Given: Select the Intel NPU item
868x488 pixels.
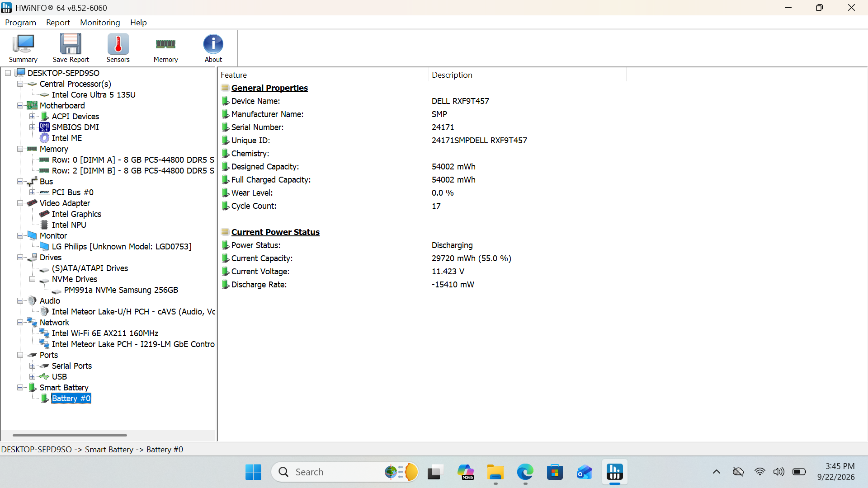Looking at the screenshot, I should click(x=69, y=225).
